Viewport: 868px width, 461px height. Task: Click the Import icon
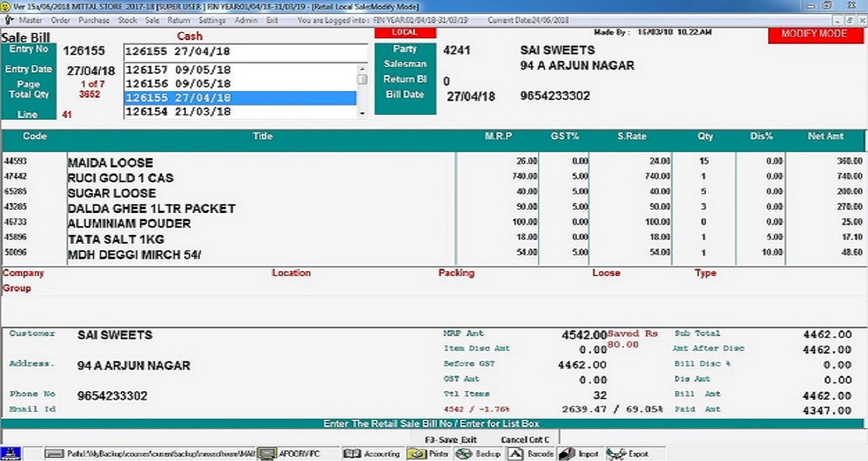[x=567, y=454]
